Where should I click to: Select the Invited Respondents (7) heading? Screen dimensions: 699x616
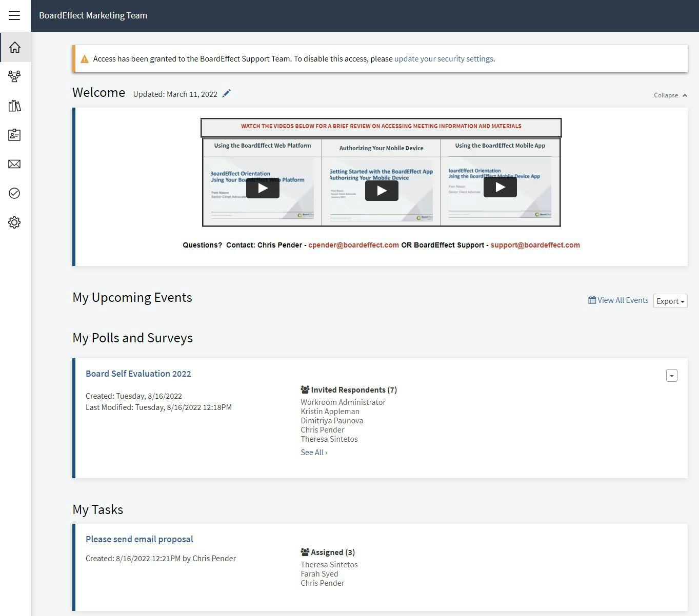(x=349, y=390)
